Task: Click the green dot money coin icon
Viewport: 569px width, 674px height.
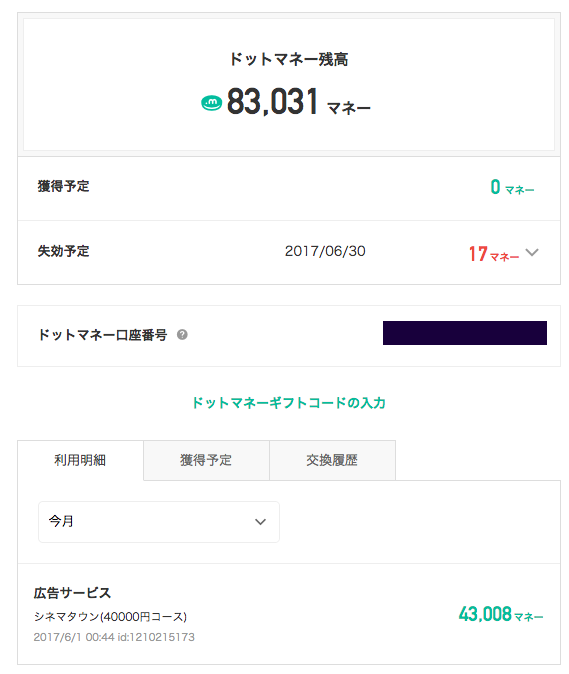Action: [211, 103]
